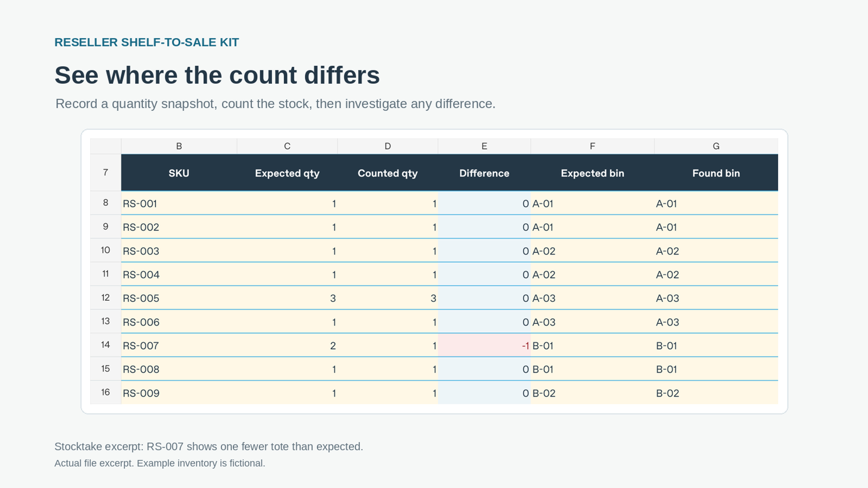The width and height of the screenshot is (868, 488).
Task: Click the -1 difference cell for RS-007
Action: tap(484, 345)
